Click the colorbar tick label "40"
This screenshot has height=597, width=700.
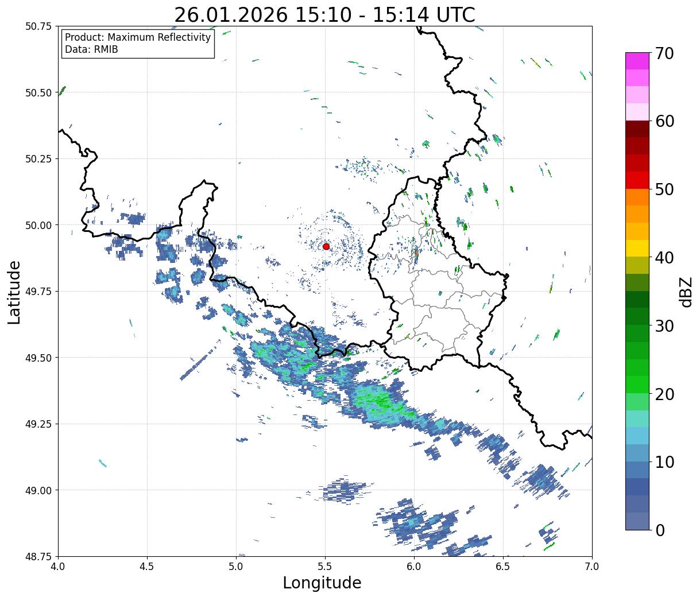point(664,258)
